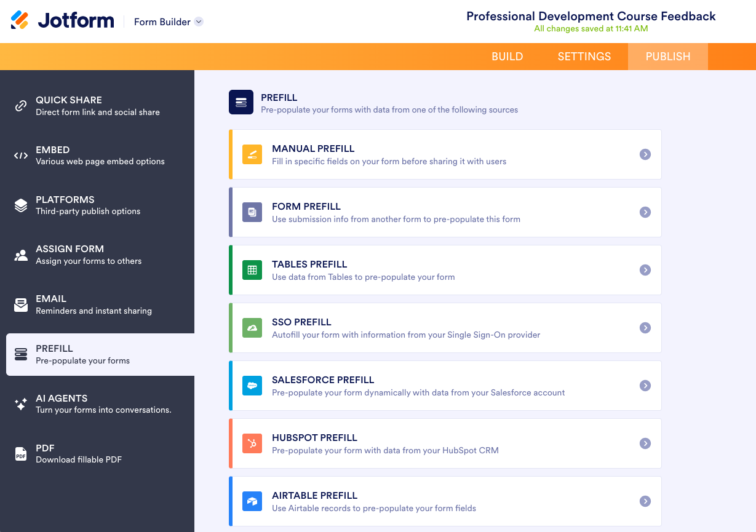Click the SSO Prefill cloud icon
756x532 pixels.
coord(252,328)
